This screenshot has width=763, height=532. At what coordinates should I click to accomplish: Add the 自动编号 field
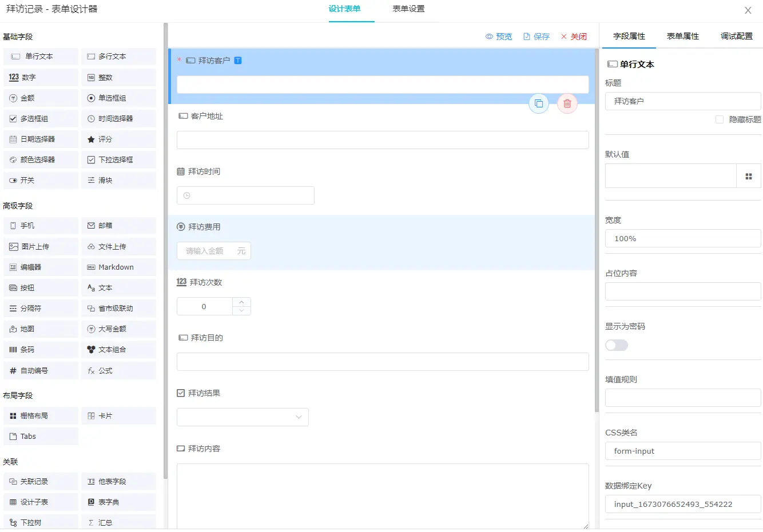pos(41,370)
